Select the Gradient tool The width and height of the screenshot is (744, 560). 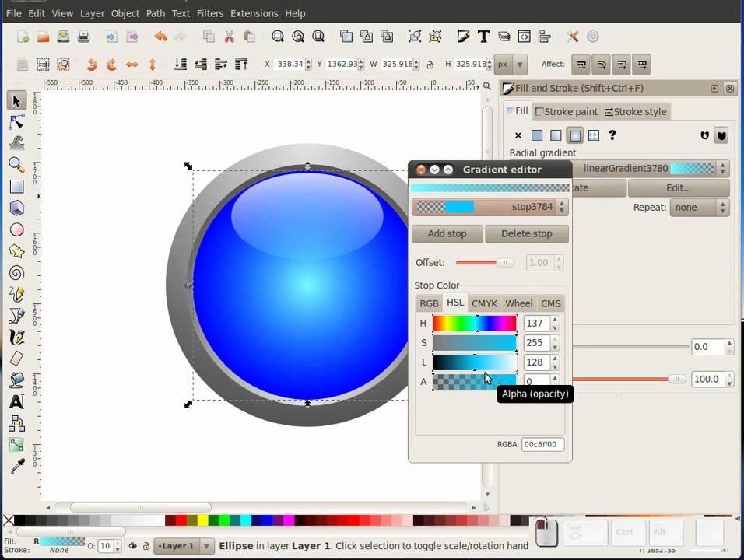point(16,445)
